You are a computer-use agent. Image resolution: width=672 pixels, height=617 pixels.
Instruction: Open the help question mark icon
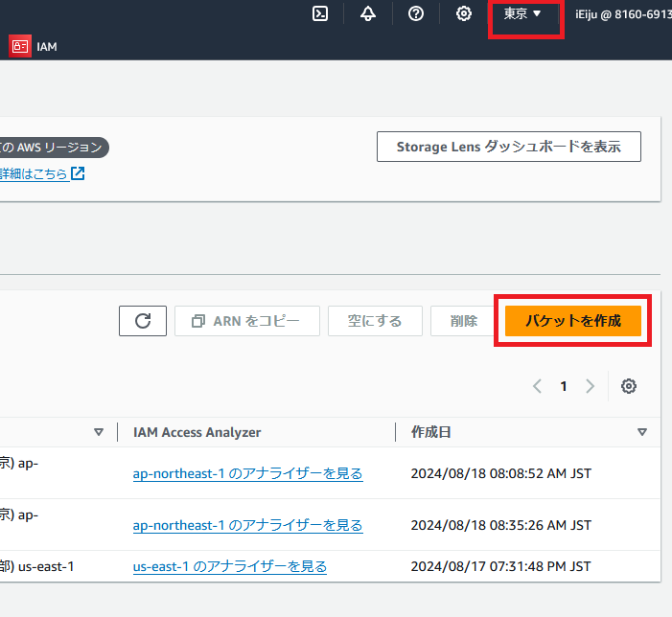point(416,13)
